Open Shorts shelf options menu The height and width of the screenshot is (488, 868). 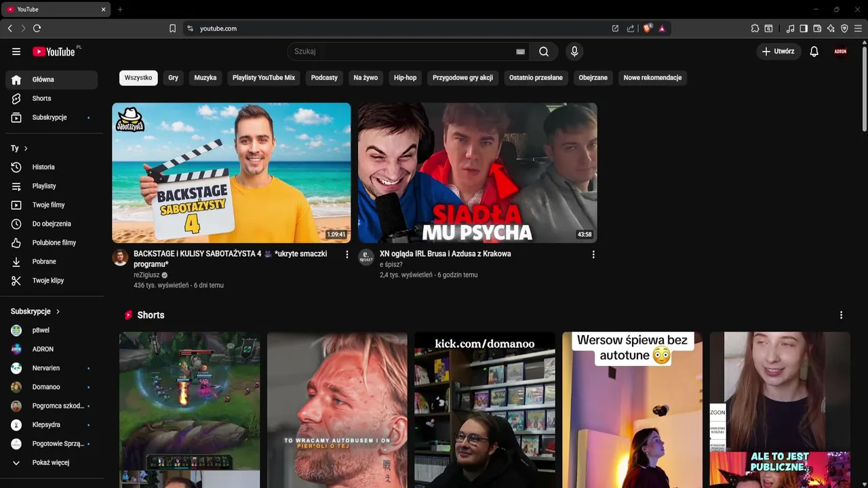point(841,315)
